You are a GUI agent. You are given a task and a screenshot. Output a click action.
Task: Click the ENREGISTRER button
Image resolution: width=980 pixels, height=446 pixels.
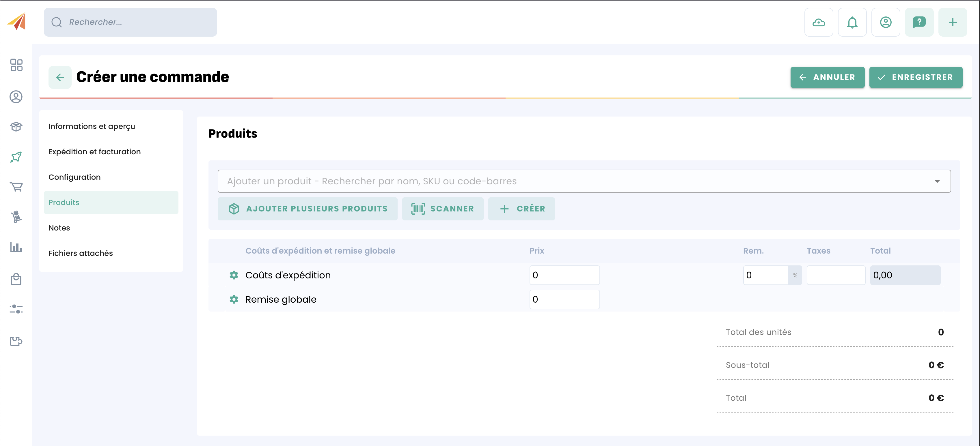pos(915,77)
